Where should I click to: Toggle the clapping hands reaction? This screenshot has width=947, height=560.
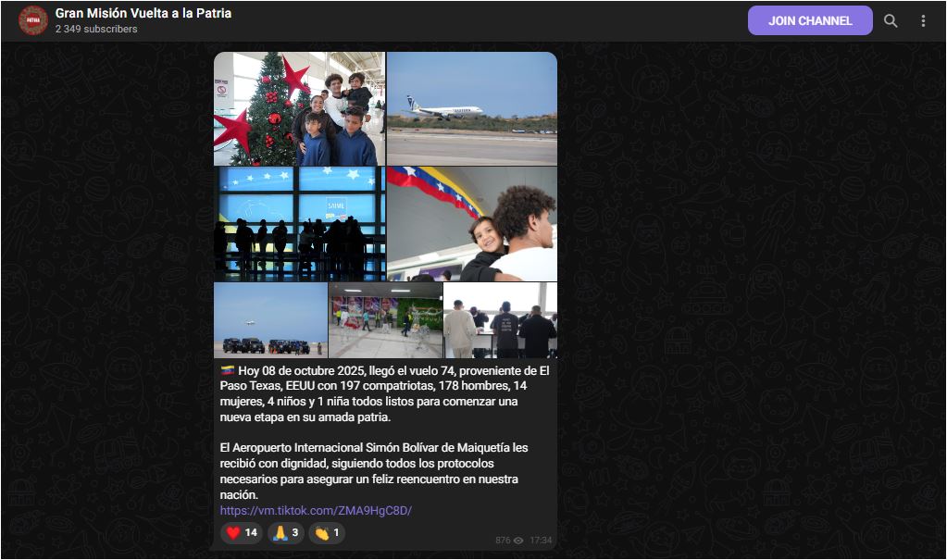pyautogui.click(x=327, y=533)
